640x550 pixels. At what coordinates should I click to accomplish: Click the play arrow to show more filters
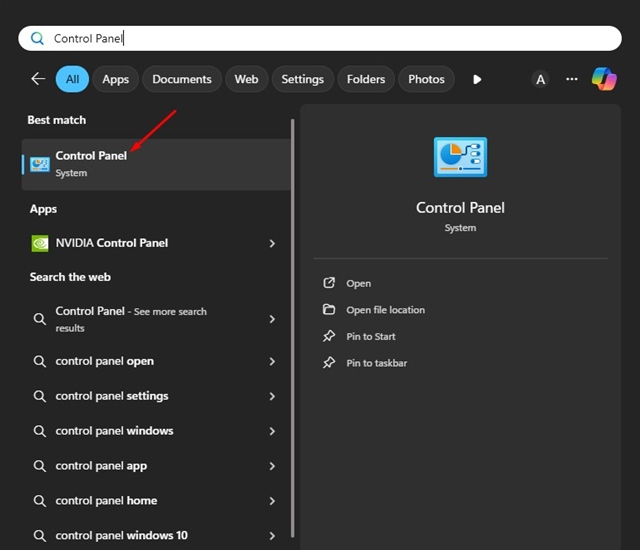point(477,79)
